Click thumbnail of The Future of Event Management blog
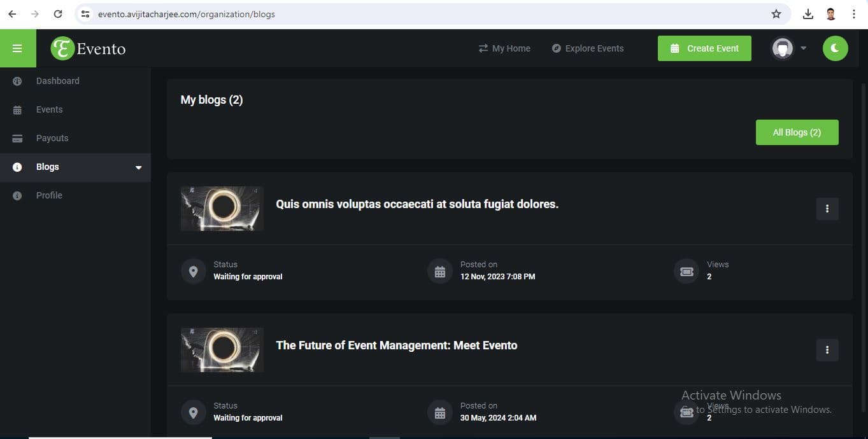 (x=222, y=350)
